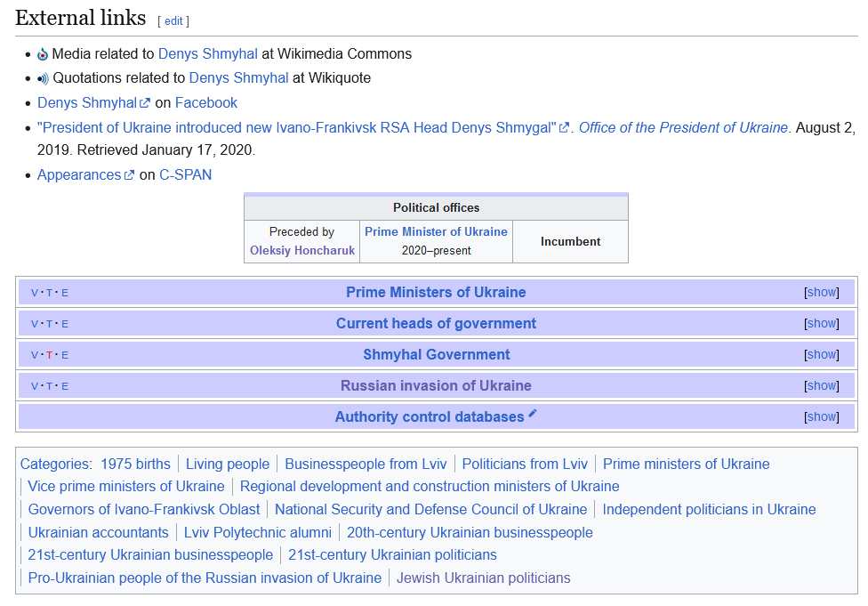
Task: Expand Authority control databases with show
Action: [822, 416]
